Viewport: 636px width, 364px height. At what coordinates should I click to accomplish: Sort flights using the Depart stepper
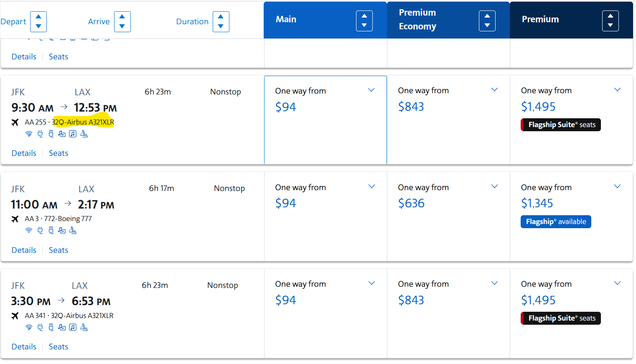[x=38, y=22]
